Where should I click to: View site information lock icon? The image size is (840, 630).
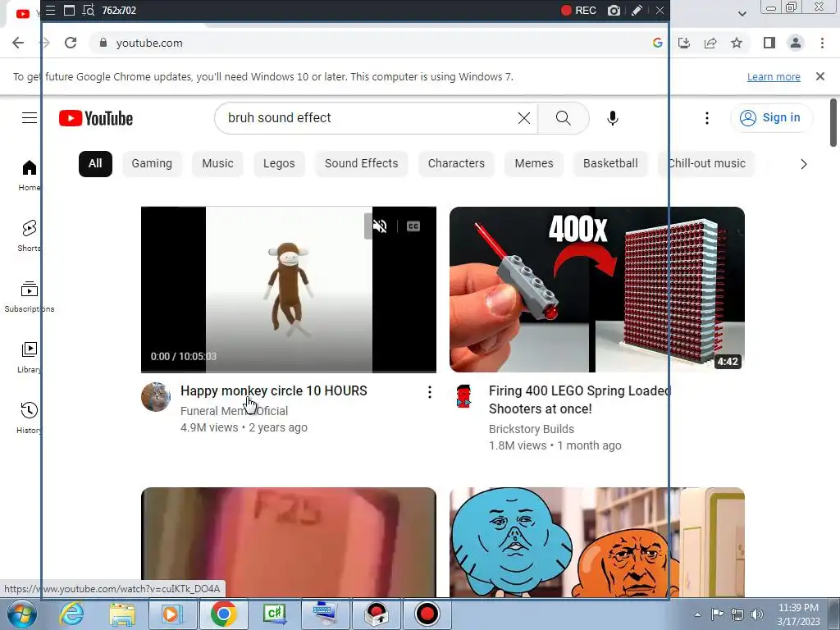[103, 43]
